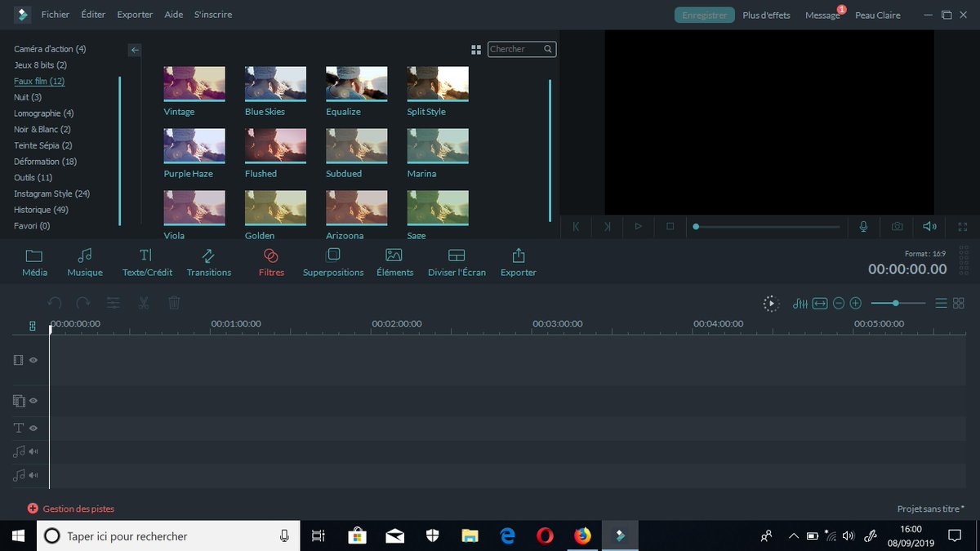Viewport: 980px width, 551px height.
Task: Select the Filtres tool
Action: coord(270,261)
